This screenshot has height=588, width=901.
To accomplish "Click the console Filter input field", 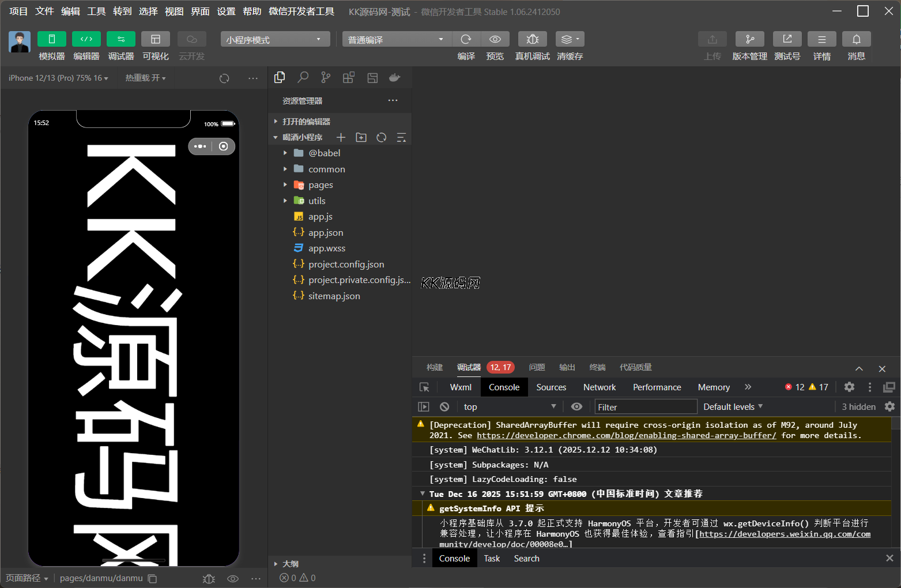I will click(x=645, y=407).
